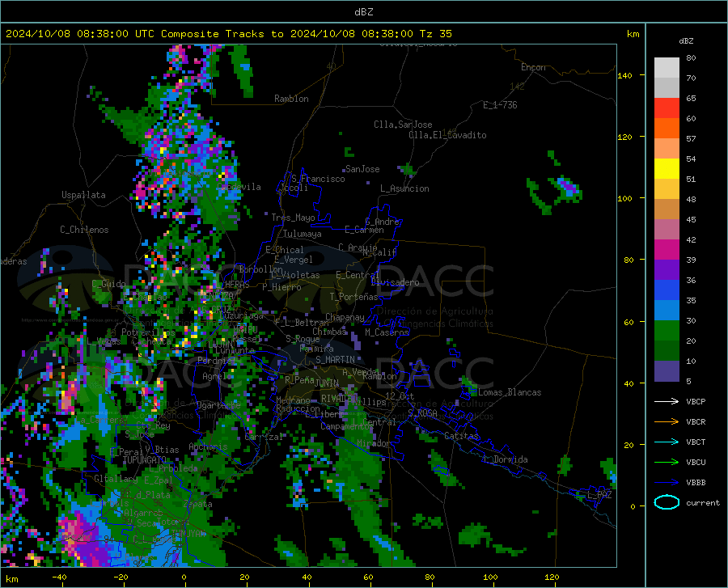Select the bright green 20-30 dBZ band
The height and width of the screenshot is (588, 728).
[x=667, y=331]
